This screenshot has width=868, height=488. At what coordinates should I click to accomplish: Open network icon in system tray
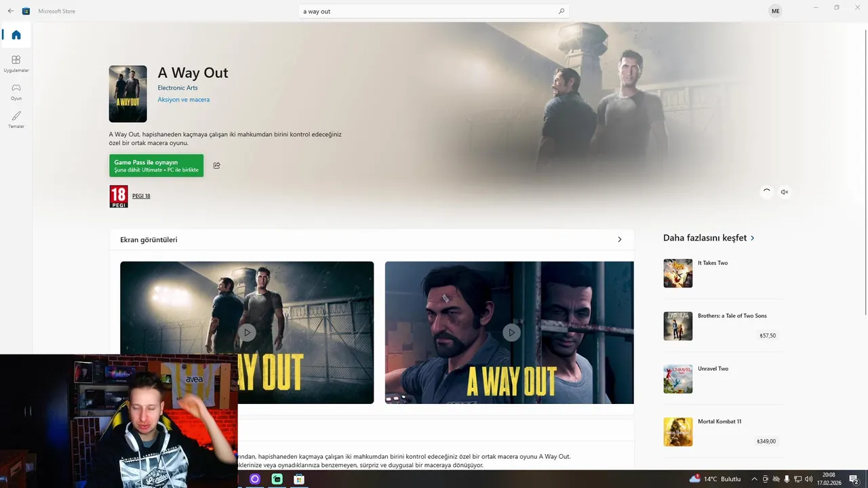point(797,479)
